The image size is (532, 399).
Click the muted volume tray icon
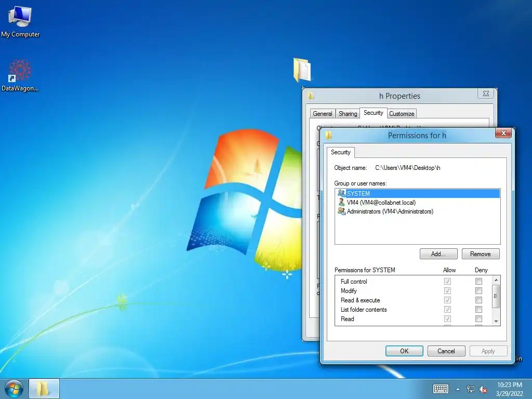click(483, 389)
